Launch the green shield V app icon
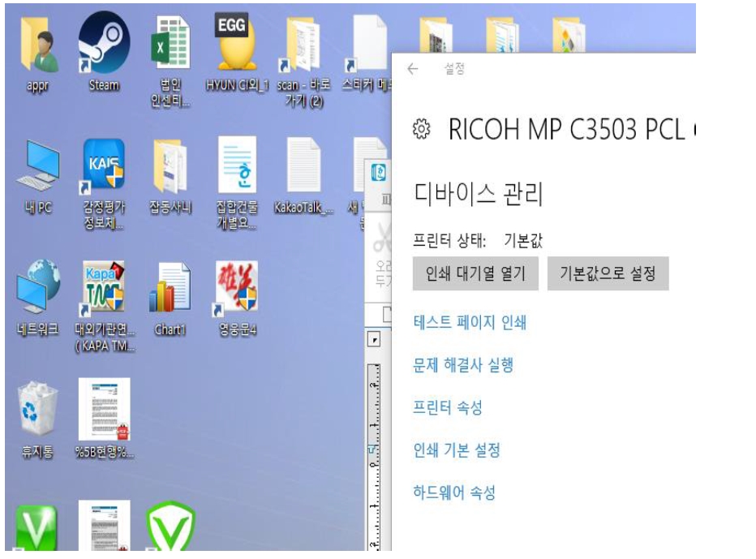Viewport: 756px width, 559px height. [x=170, y=527]
